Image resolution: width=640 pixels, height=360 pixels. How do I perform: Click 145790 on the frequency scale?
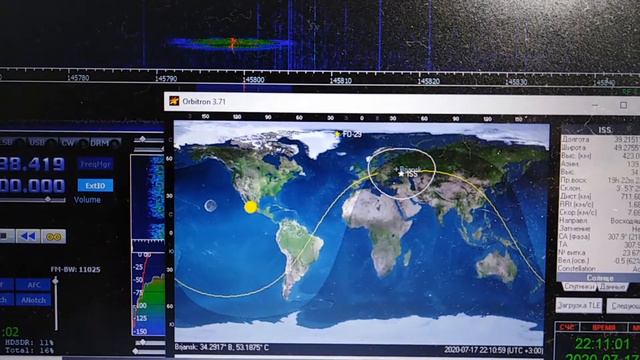click(166, 79)
